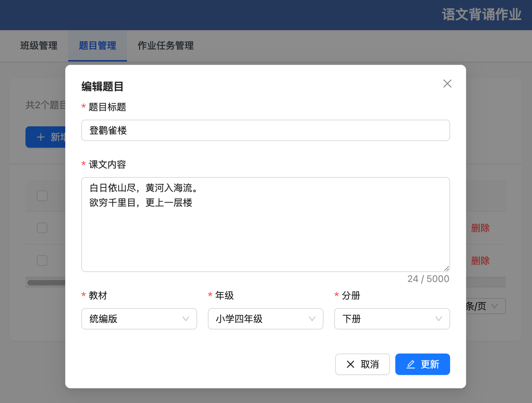
Task: Click the second 删除 link
Action: tap(480, 260)
